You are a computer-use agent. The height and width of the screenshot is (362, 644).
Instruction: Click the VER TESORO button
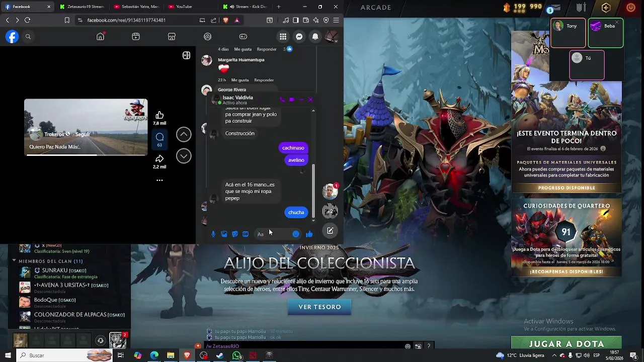point(319,307)
